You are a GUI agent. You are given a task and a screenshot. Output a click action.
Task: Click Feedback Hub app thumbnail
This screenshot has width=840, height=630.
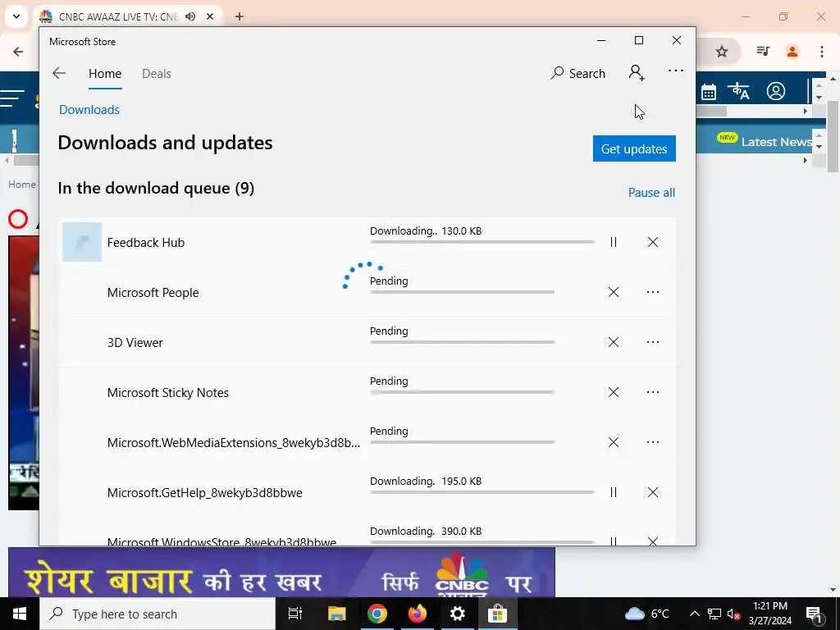[x=82, y=242]
